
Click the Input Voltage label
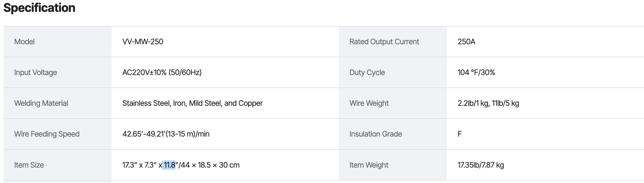[35, 72]
